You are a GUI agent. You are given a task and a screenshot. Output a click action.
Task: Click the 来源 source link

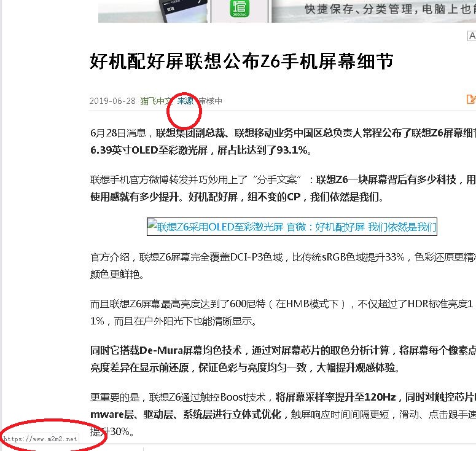[x=185, y=101]
